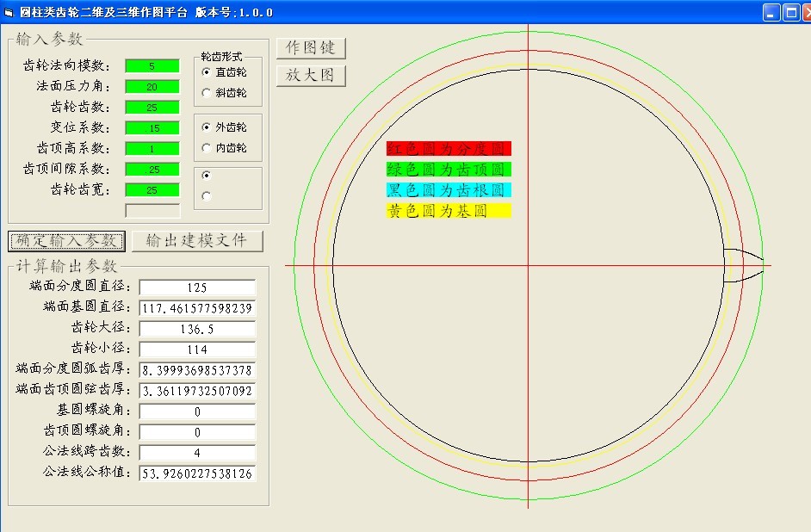Click the 齿轮齿宽 input field
This screenshot has width=811, height=532.
[152, 189]
